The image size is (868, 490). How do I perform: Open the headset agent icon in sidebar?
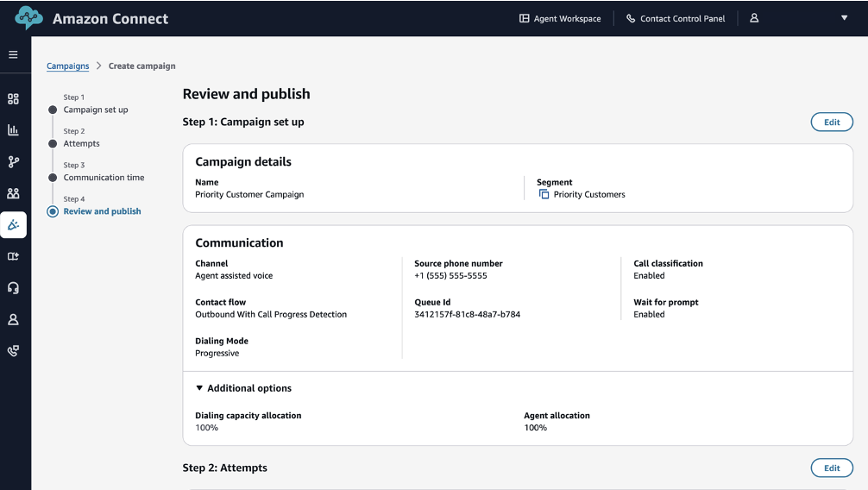[x=13, y=288]
